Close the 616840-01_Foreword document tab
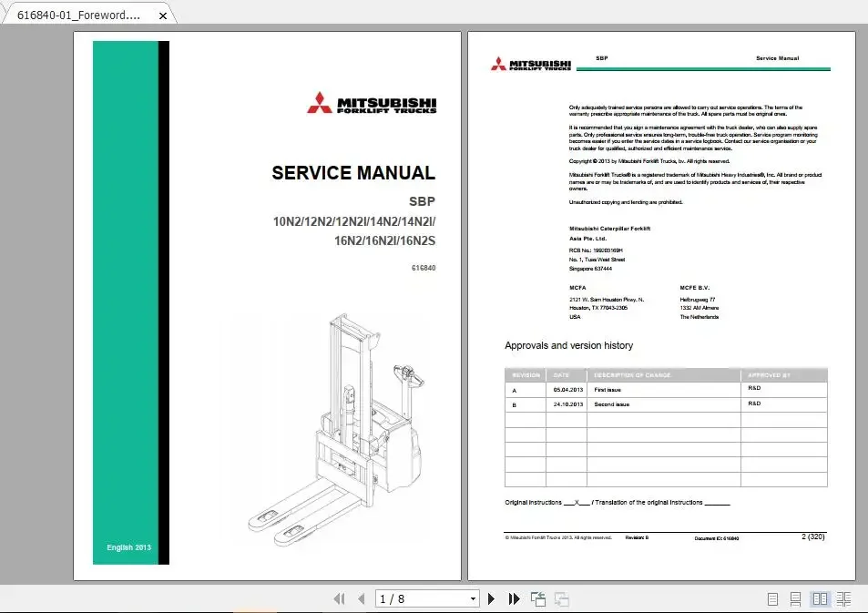This screenshot has height=613, width=868. [162, 15]
